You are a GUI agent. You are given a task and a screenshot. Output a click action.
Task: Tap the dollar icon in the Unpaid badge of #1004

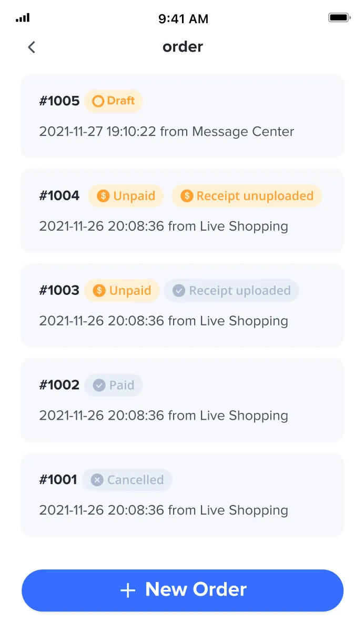(102, 195)
